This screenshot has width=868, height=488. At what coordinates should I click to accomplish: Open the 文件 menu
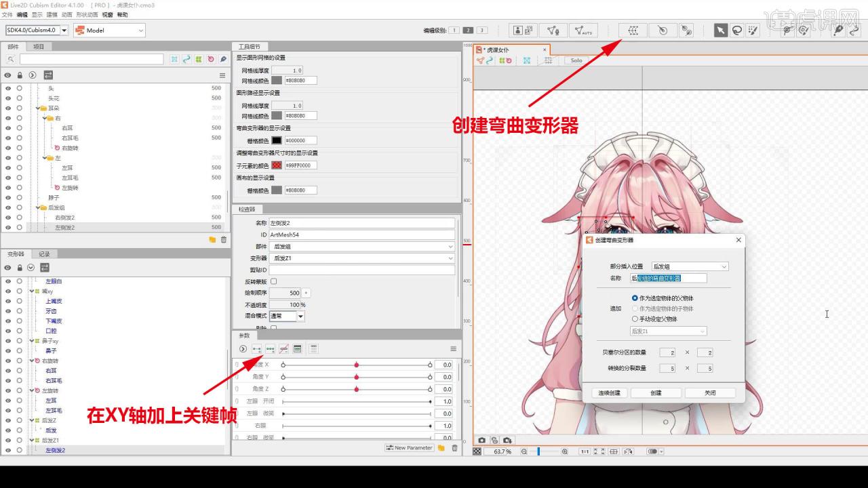point(7,14)
